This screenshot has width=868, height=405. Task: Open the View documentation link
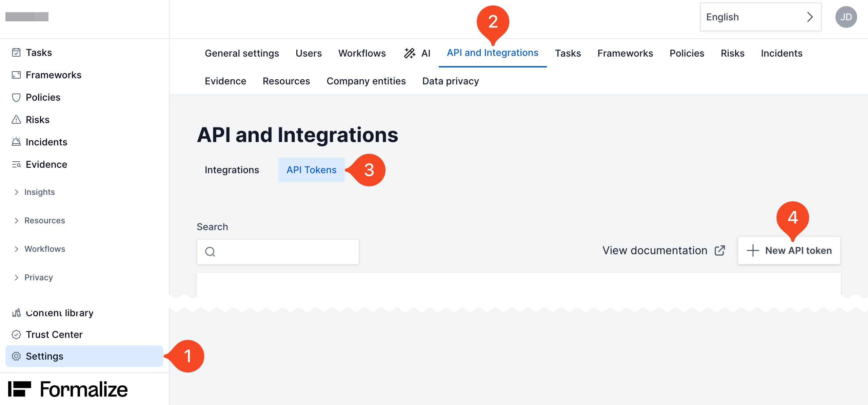664,250
